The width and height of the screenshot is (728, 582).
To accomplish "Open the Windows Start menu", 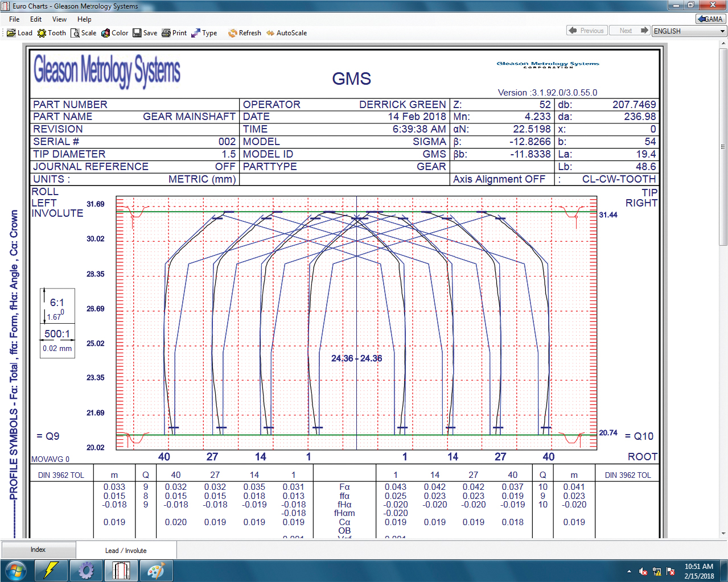I will tap(15, 570).
